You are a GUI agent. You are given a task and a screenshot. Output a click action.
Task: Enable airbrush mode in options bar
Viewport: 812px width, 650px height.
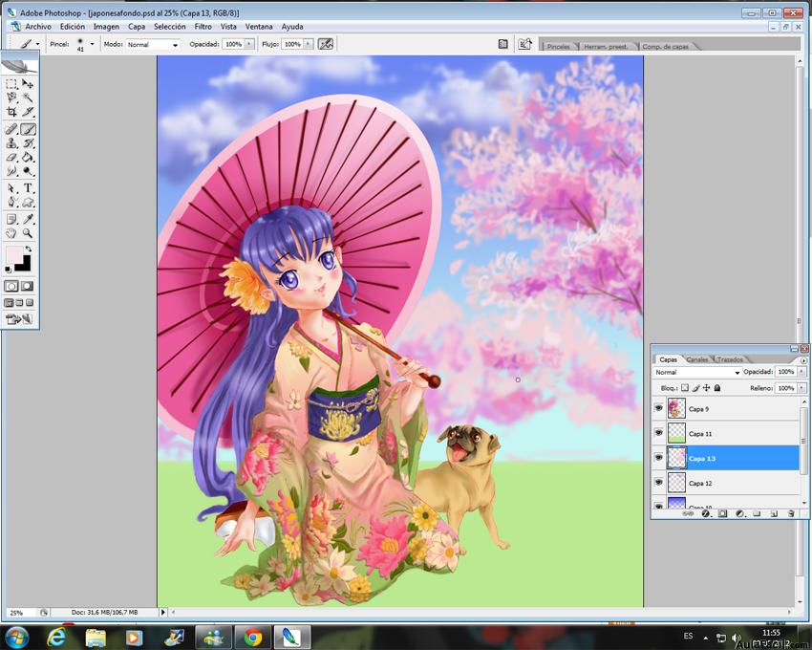click(326, 45)
